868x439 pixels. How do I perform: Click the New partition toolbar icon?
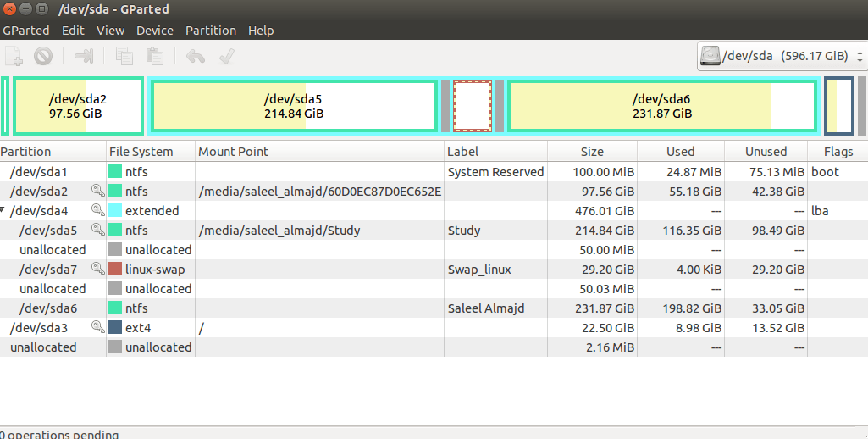click(14, 57)
